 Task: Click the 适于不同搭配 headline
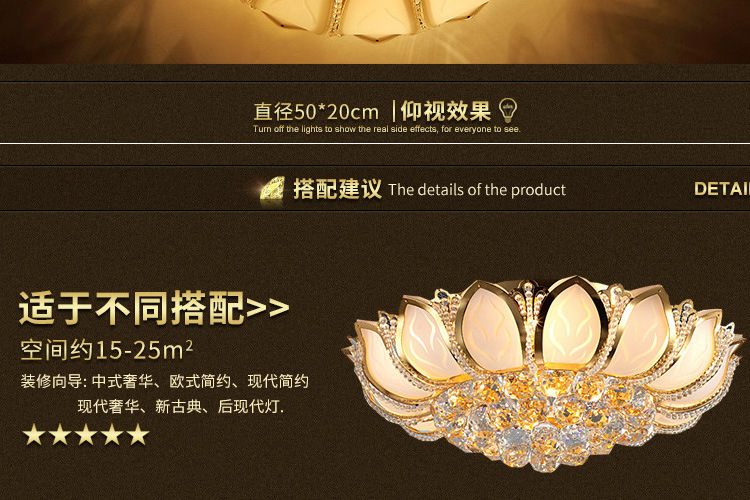click(x=132, y=308)
